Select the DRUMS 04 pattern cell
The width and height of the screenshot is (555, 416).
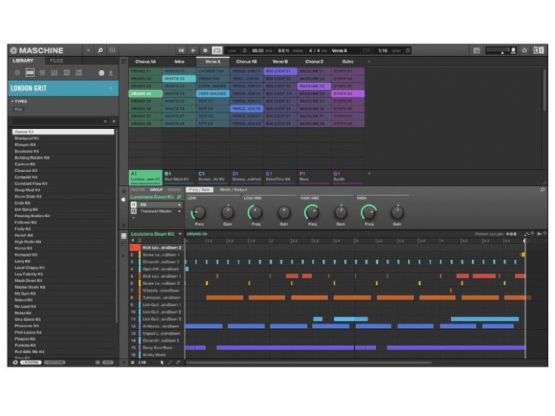tap(145, 94)
